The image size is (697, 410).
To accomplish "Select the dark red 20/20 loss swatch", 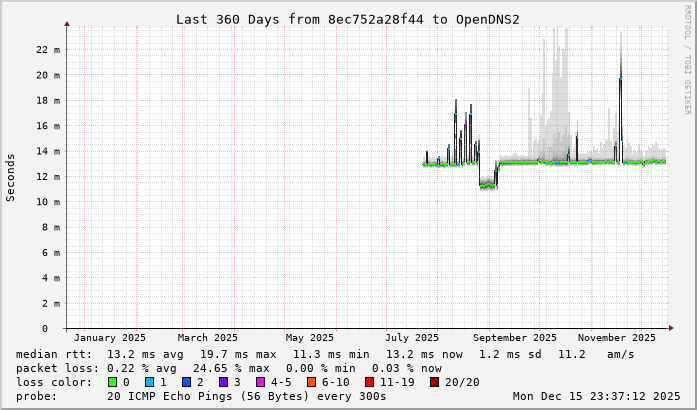I will (x=432, y=382).
